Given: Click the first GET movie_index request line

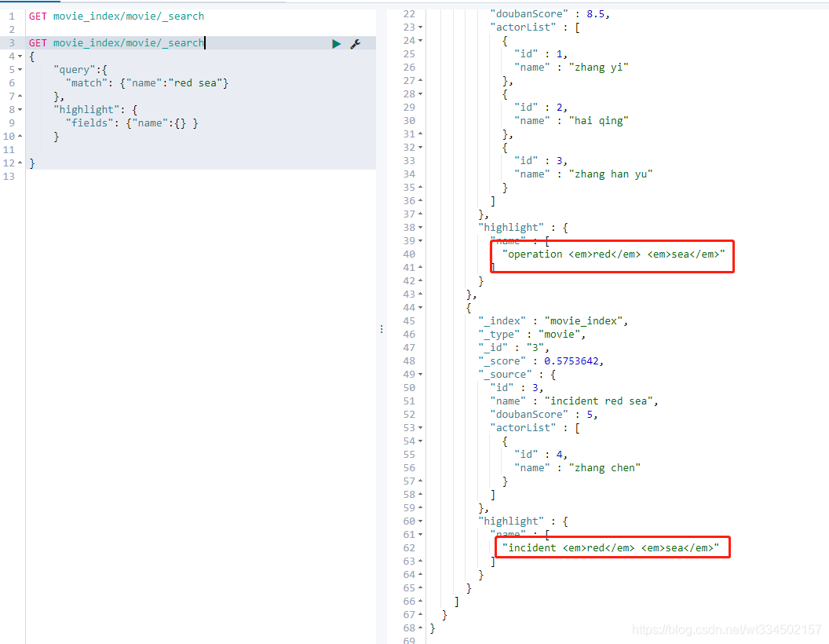Looking at the screenshot, I should pos(116,16).
